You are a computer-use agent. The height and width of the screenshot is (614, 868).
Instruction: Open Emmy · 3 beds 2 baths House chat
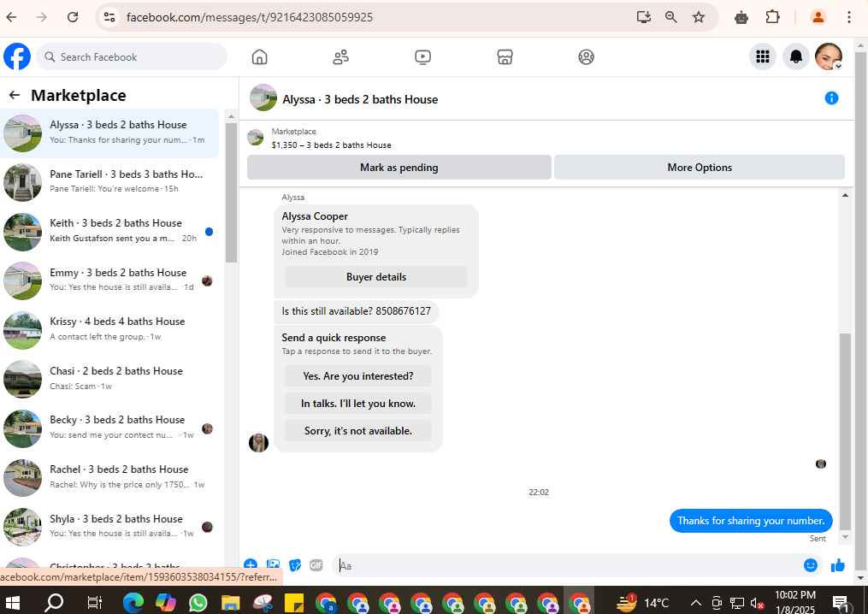(x=109, y=280)
